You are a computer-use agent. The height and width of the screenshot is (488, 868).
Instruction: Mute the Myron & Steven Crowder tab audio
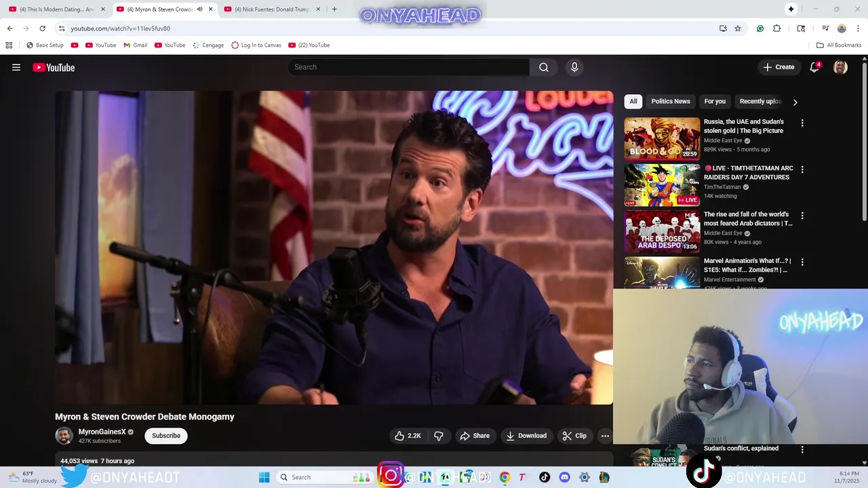point(199,9)
